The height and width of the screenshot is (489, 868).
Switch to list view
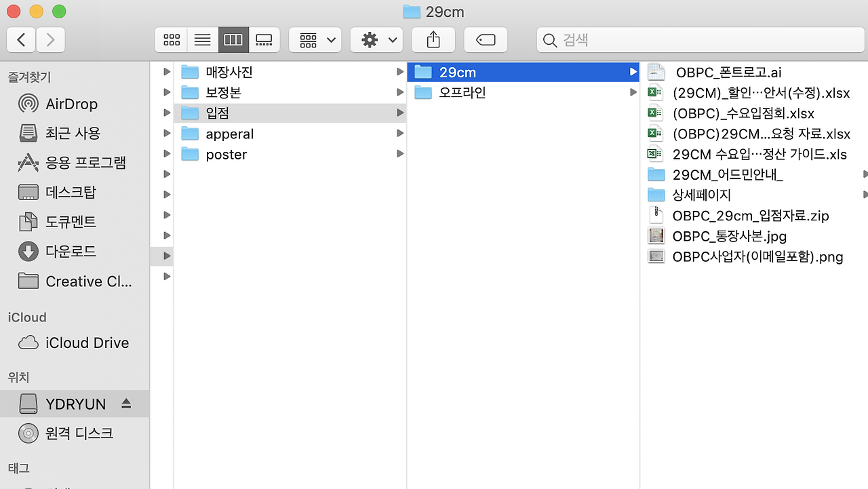202,39
